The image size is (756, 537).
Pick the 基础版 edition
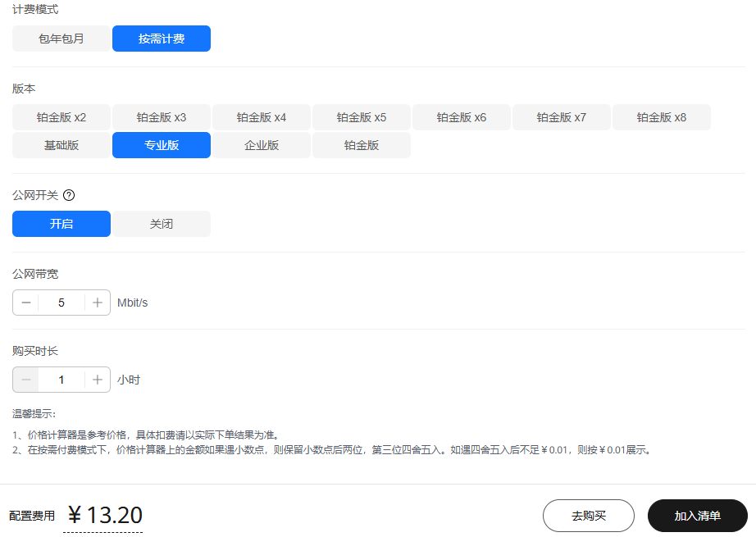(x=61, y=145)
